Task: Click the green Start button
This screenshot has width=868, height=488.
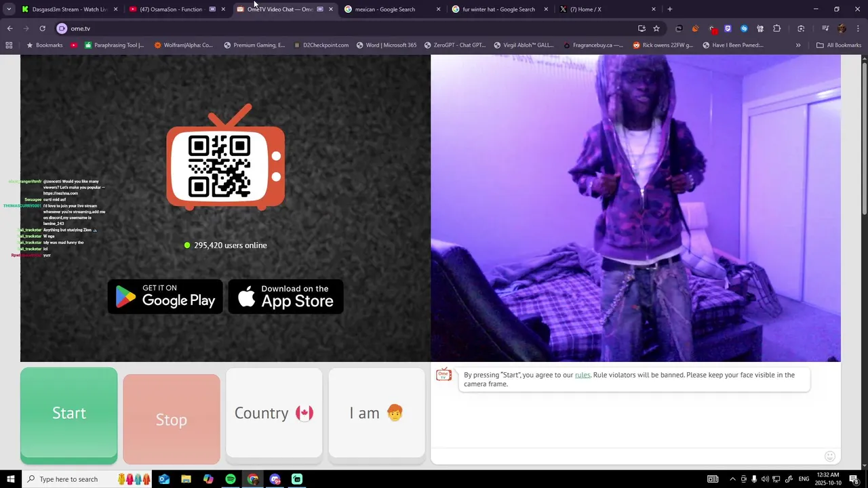Action: coord(68,415)
